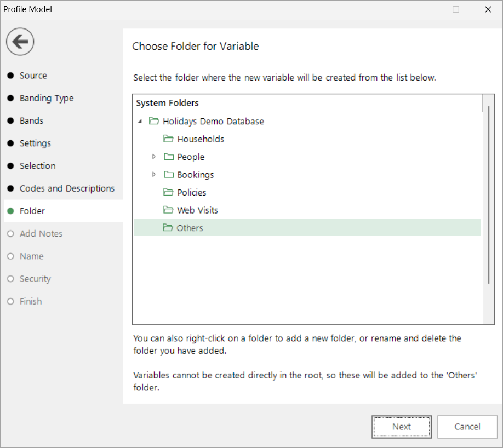Screen dimensions: 503x448
Task: Click the Cancel button
Action: click(467, 427)
